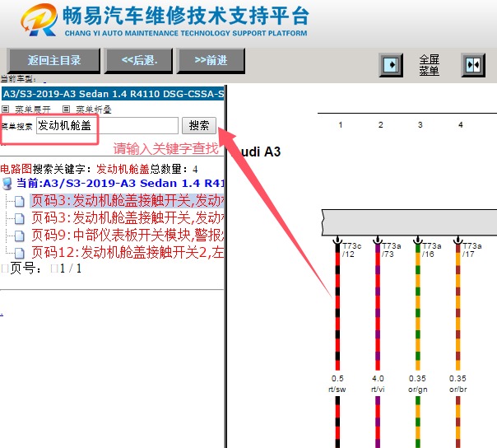Click the single-arrow panel toggle icon
The image size is (497, 448).
[x=391, y=65]
